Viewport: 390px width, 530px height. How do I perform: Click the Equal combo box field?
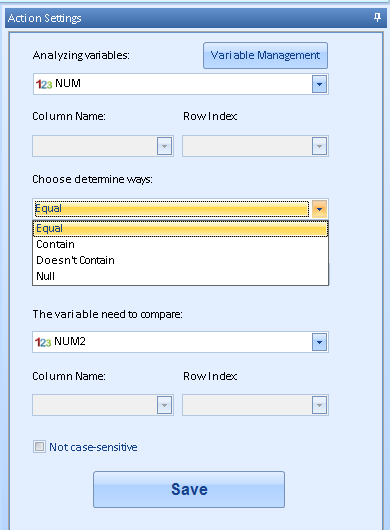tap(172, 209)
